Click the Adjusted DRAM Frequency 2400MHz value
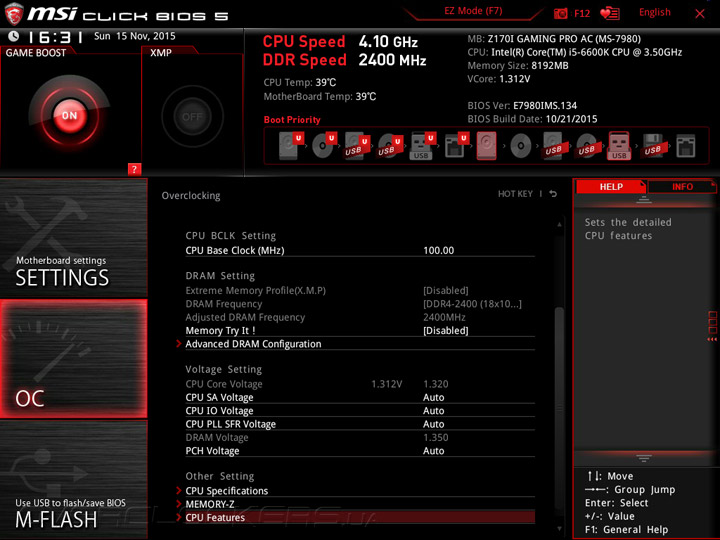 pyautogui.click(x=444, y=317)
